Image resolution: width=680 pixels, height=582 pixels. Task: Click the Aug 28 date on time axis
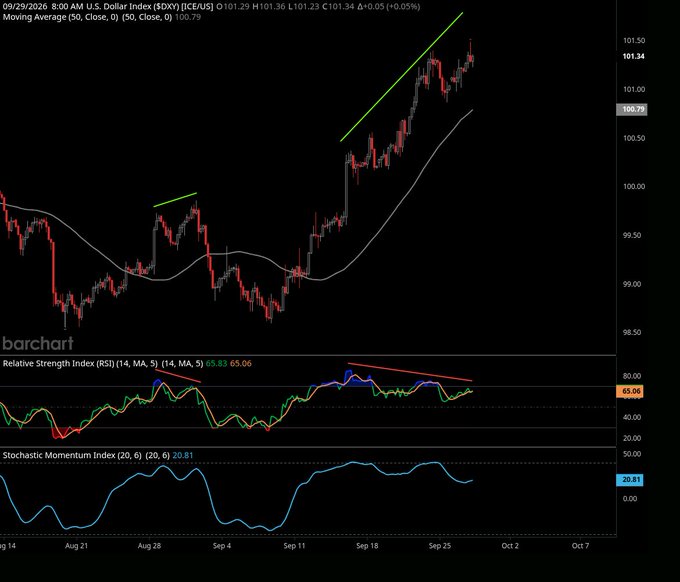click(149, 546)
